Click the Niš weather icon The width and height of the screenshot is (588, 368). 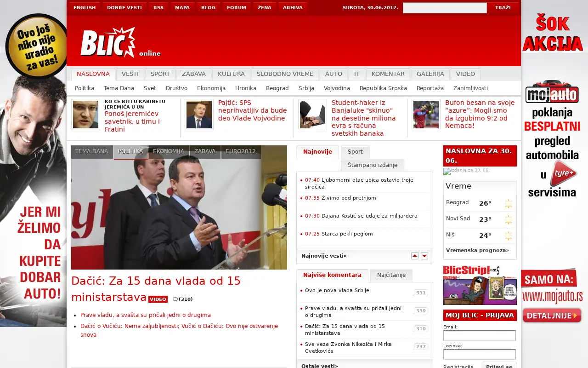click(x=509, y=236)
